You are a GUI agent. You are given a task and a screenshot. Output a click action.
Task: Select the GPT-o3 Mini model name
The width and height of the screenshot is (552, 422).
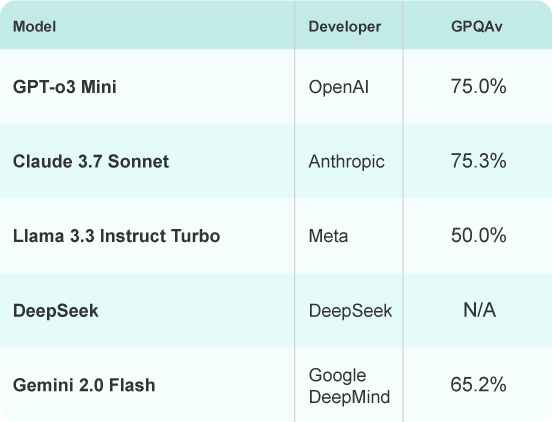coord(65,87)
